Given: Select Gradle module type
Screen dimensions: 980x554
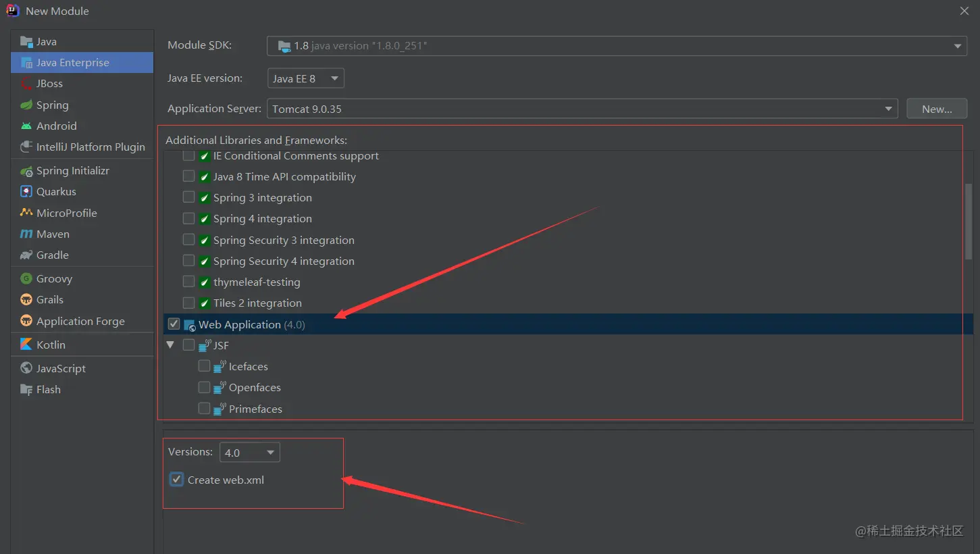Looking at the screenshot, I should pyautogui.click(x=82, y=255).
